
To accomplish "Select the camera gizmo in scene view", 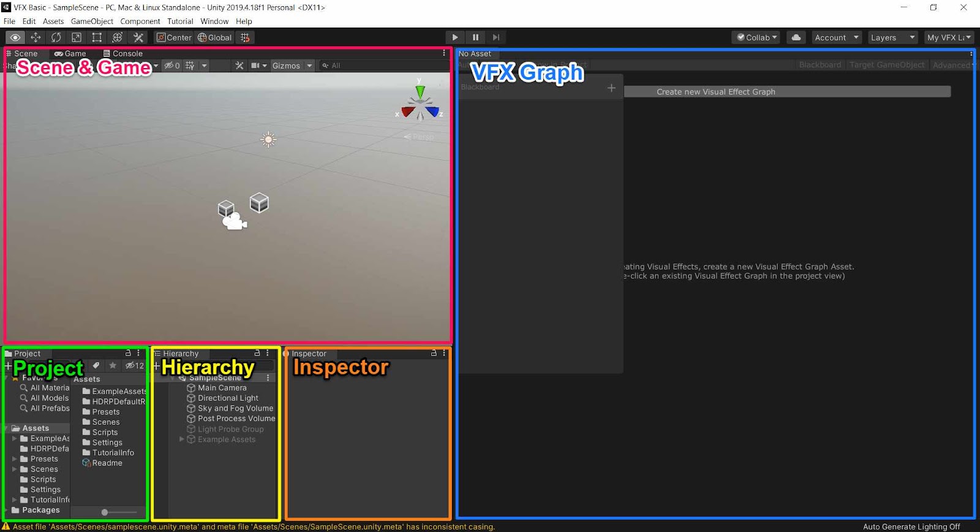I will coord(235,221).
